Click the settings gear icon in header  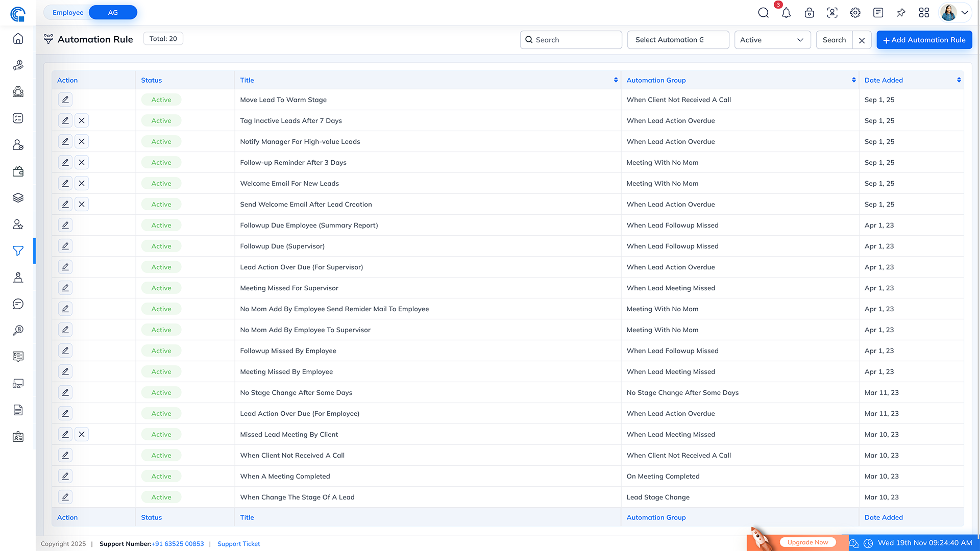tap(855, 13)
